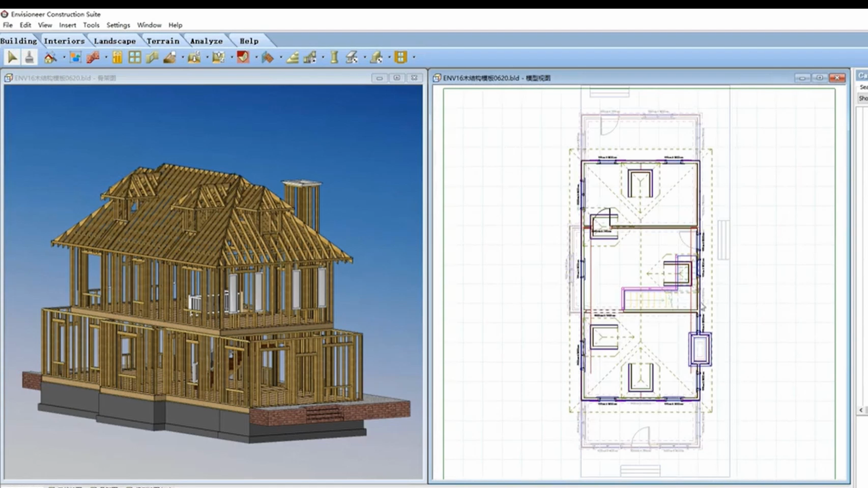Viewport: 868px width, 488px height.
Task: Select the straight stairs tool
Action: tap(292, 57)
